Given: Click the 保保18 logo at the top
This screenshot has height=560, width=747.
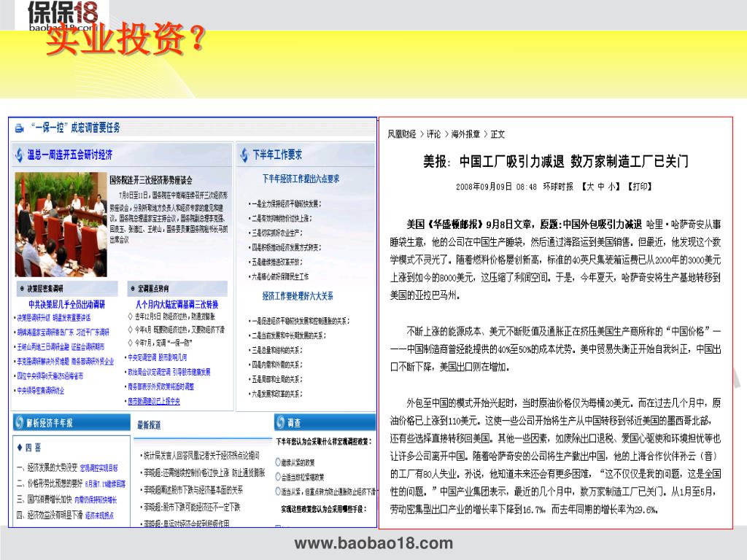Looking at the screenshot, I should click(63, 15).
